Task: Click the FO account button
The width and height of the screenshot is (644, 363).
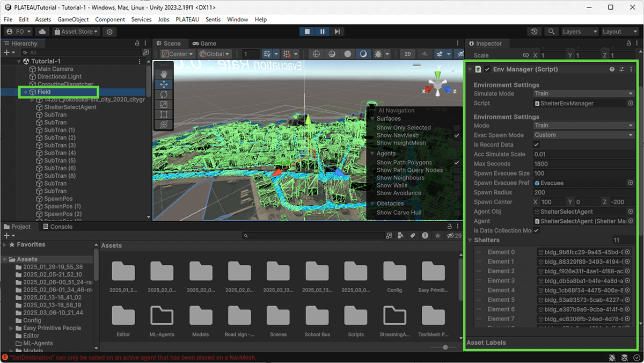Action: tap(19, 32)
